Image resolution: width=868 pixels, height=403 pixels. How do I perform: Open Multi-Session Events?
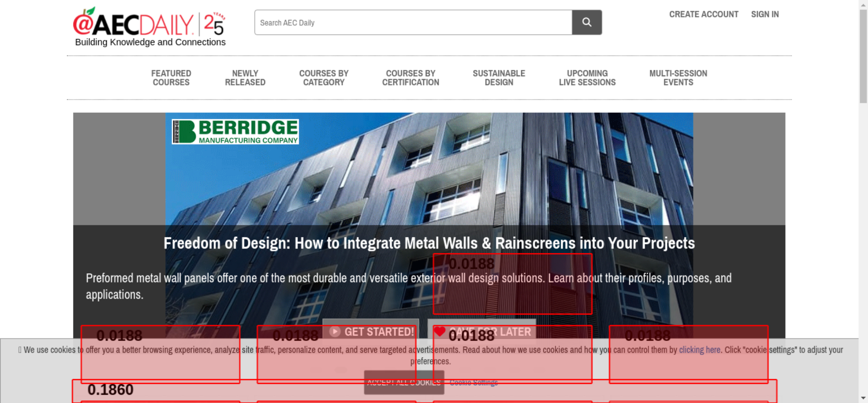click(x=678, y=78)
